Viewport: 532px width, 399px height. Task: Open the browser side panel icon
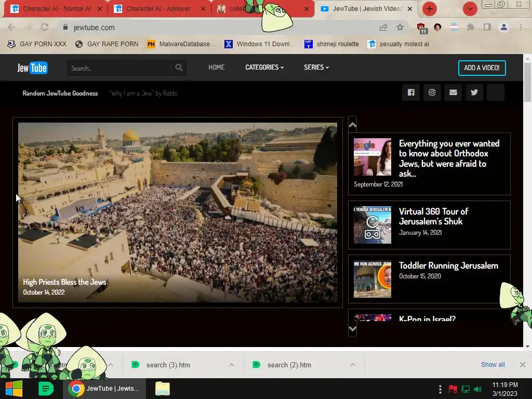(487, 27)
